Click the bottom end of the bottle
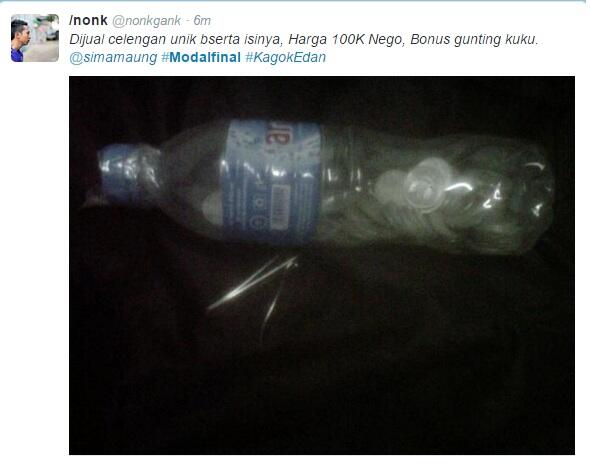This screenshot has height=468, width=591. [535, 192]
